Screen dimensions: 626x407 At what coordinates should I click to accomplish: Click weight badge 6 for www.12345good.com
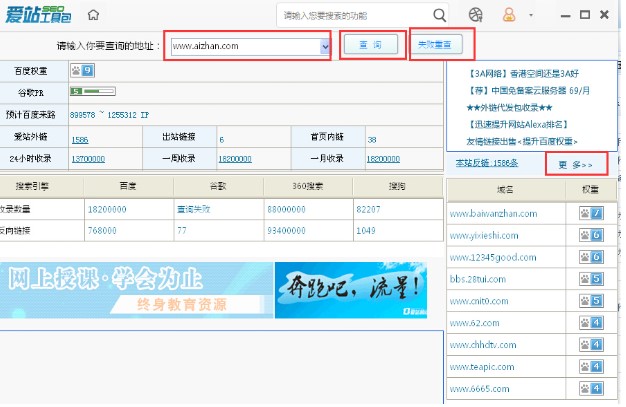pos(591,256)
